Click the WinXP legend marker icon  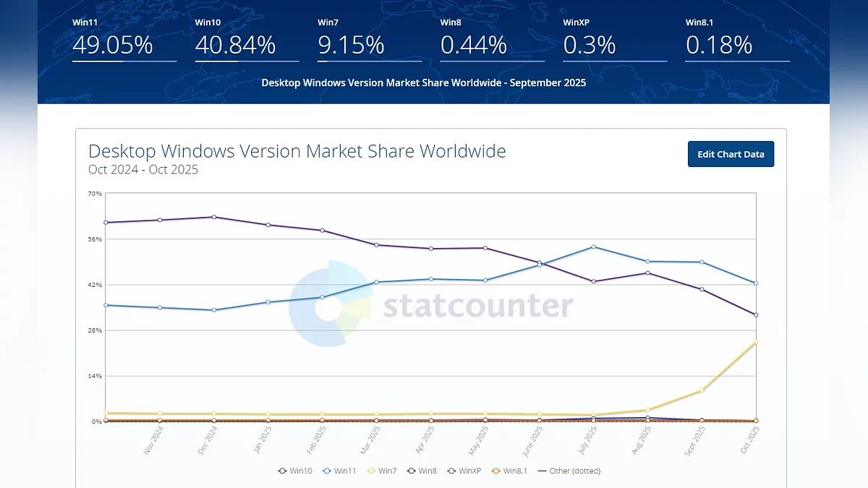453,471
